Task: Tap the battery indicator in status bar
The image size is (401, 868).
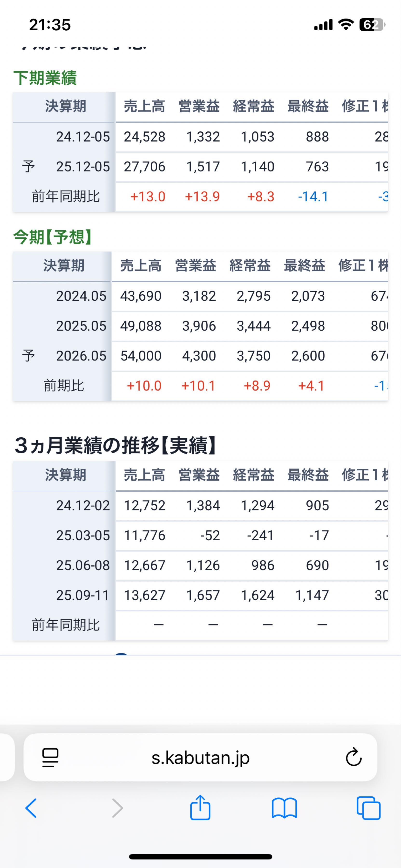Action: pos(371,25)
